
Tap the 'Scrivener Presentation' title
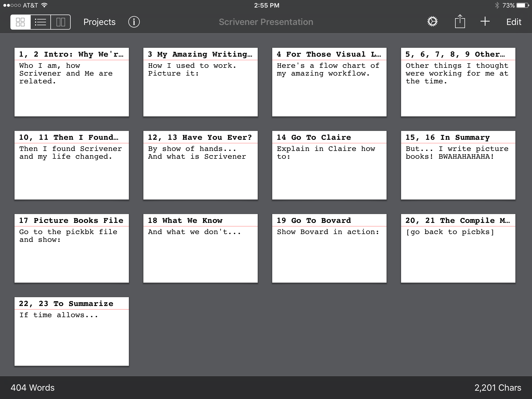(266, 22)
